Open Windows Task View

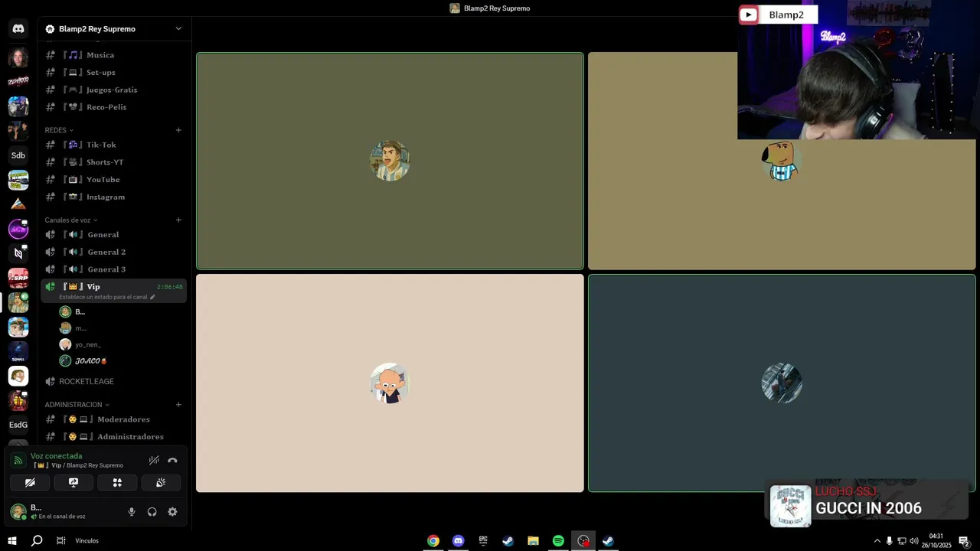coord(60,541)
